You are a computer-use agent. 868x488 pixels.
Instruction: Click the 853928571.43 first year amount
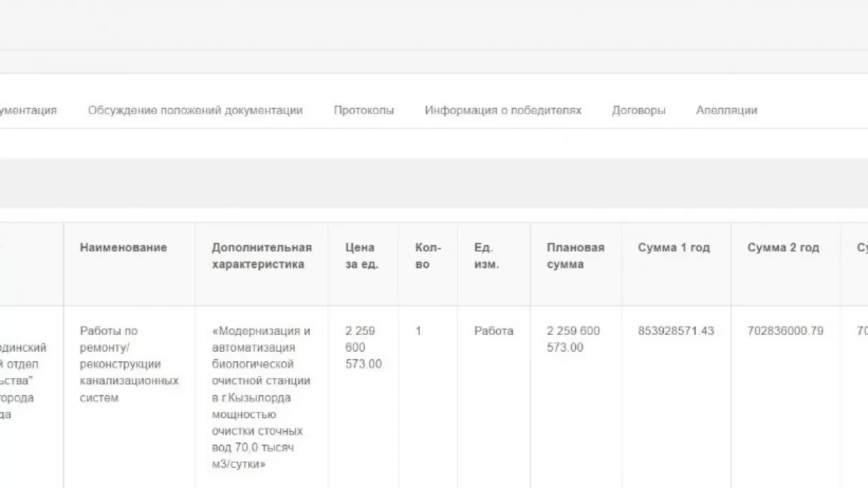click(675, 331)
